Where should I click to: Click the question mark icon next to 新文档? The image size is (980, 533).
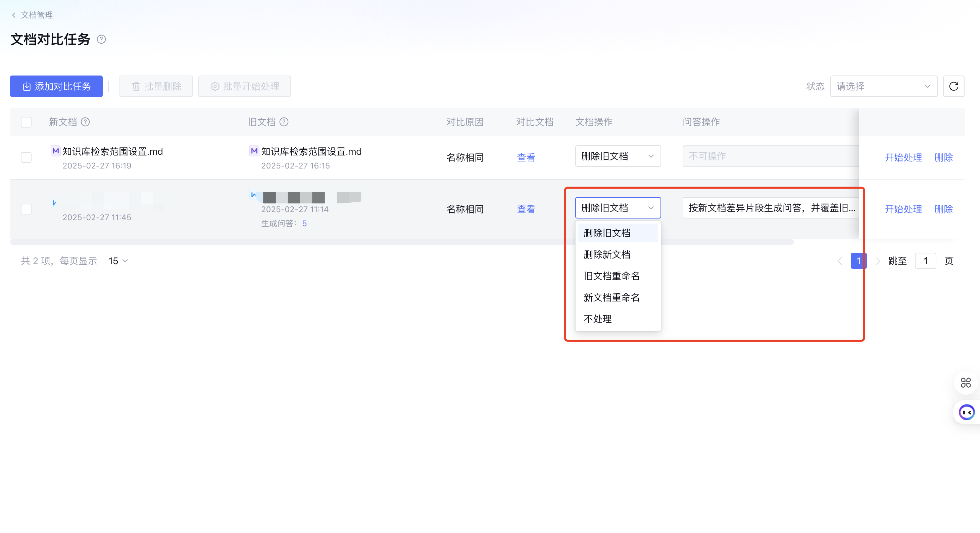[x=86, y=122]
